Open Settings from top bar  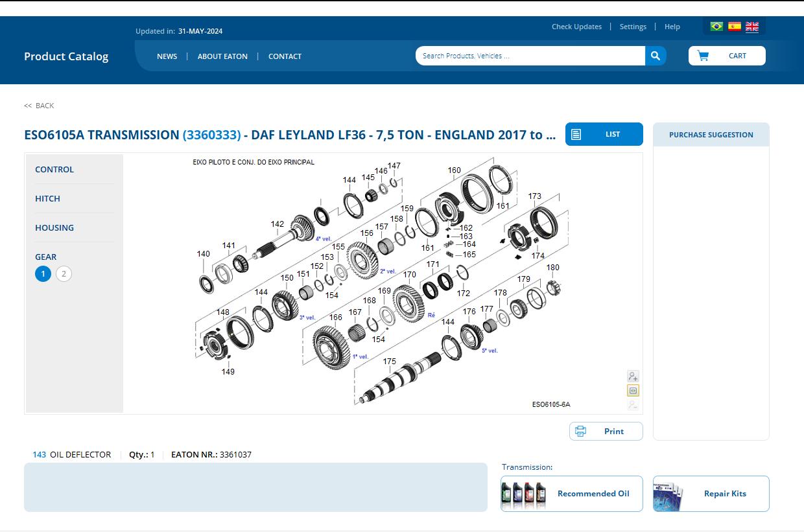click(x=633, y=27)
